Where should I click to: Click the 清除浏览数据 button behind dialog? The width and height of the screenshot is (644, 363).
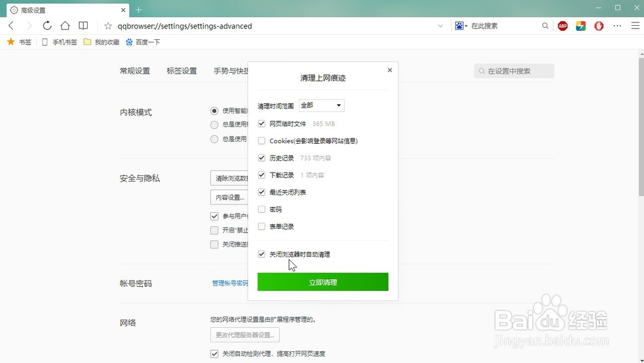[x=229, y=178]
